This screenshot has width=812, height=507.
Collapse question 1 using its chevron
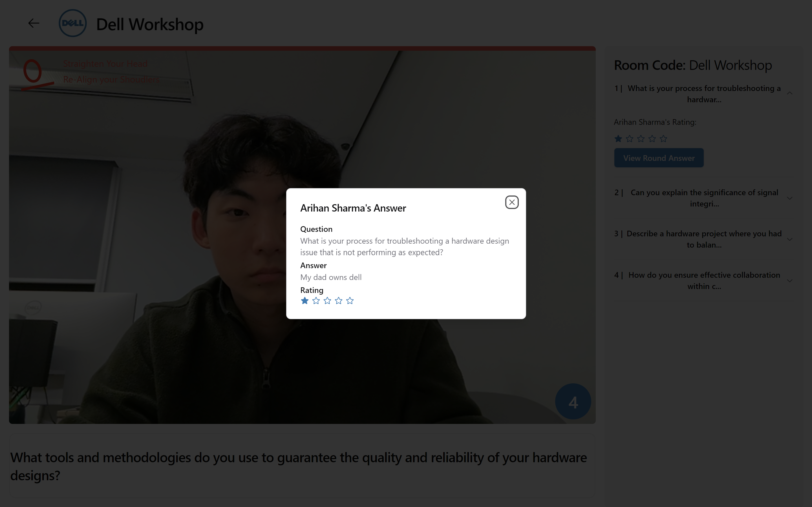click(789, 94)
